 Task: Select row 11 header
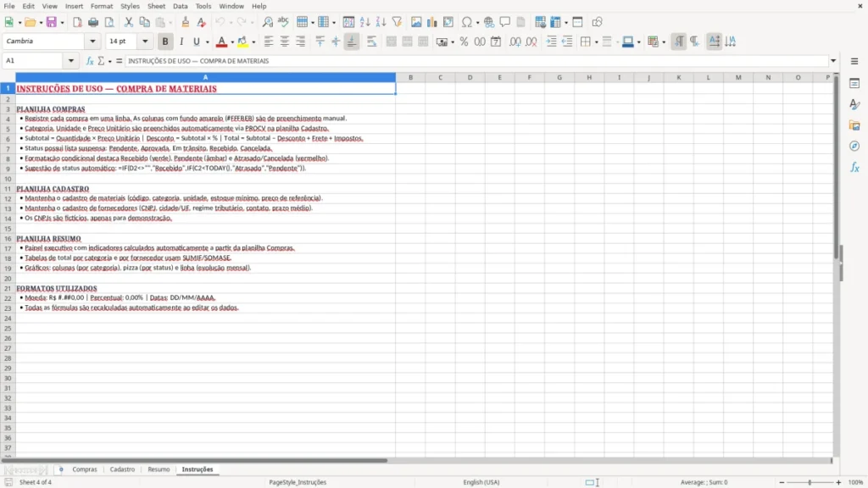point(8,189)
